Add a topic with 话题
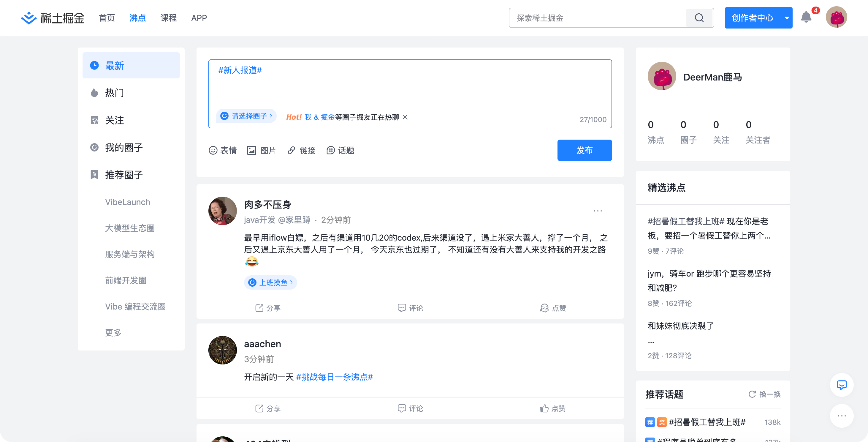Screen dimensions: 868x442 coord(340,150)
